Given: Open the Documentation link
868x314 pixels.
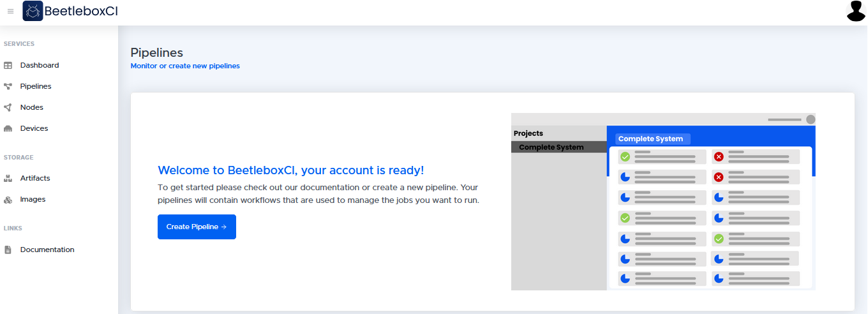Looking at the screenshot, I should [x=47, y=250].
